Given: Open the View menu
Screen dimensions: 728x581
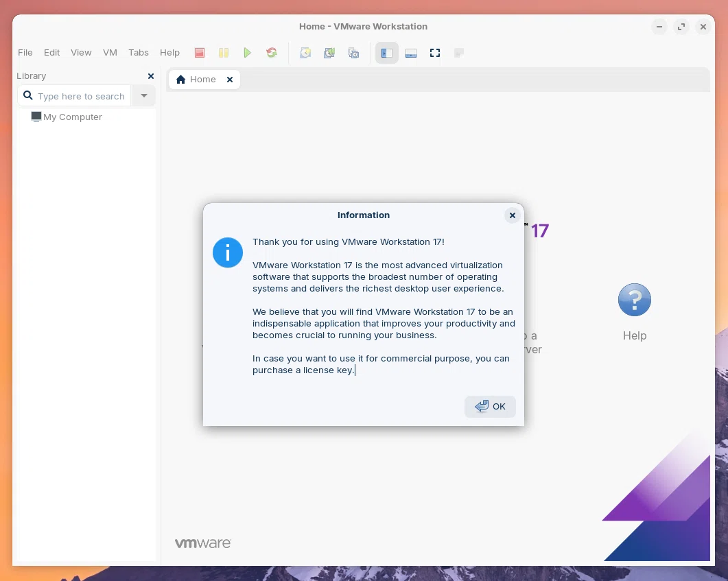Looking at the screenshot, I should [x=81, y=52].
